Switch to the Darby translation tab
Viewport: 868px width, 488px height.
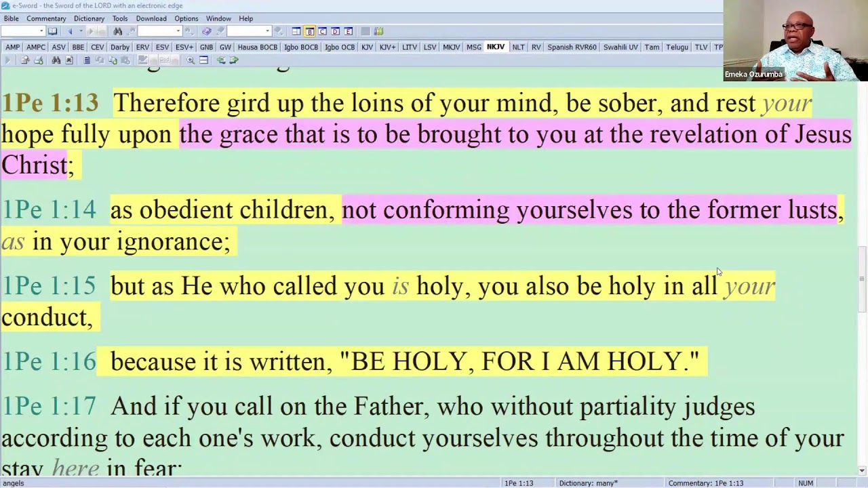pos(120,47)
